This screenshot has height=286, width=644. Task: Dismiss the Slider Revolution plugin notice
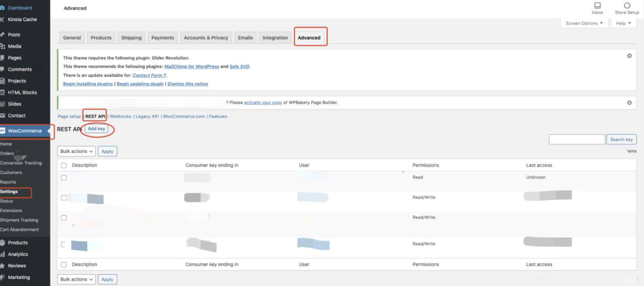(629, 56)
